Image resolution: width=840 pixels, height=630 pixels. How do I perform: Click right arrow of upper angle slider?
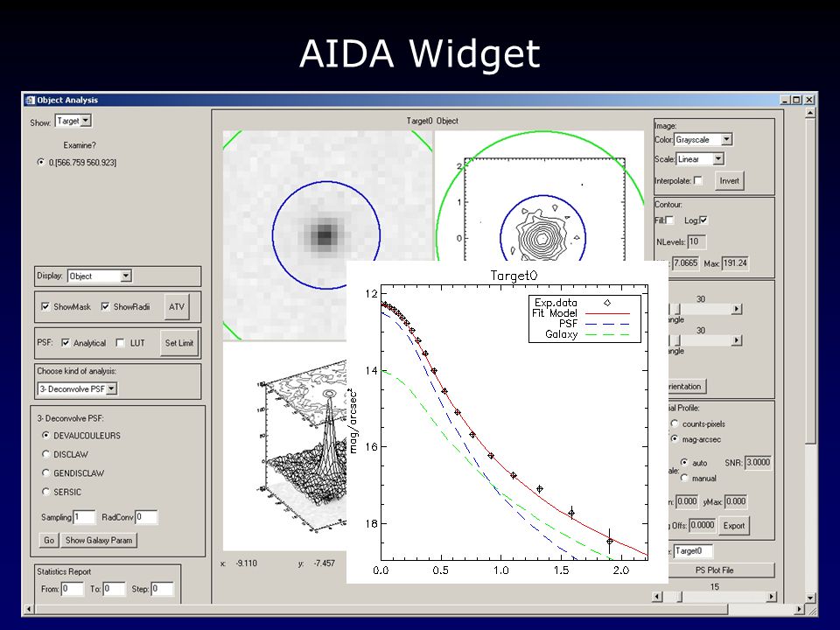(737, 309)
